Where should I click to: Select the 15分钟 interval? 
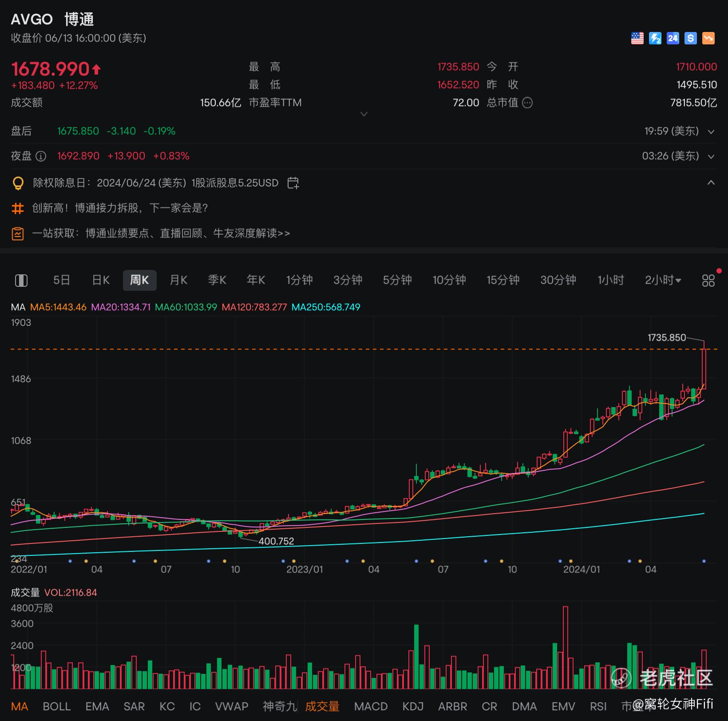(x=503, y=280)
